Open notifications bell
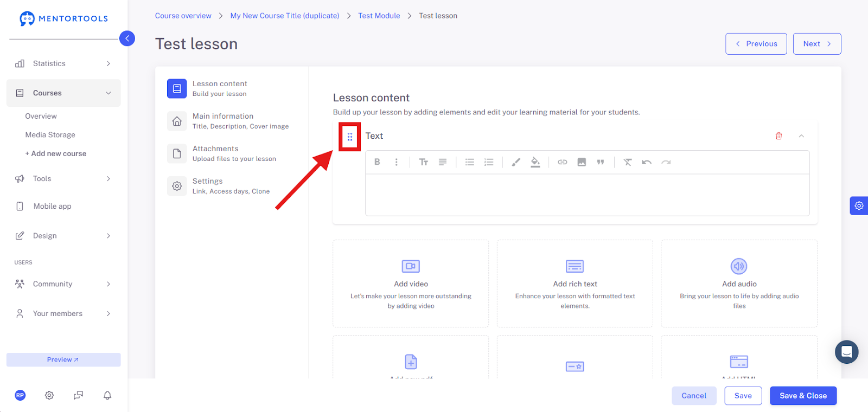 107,395
